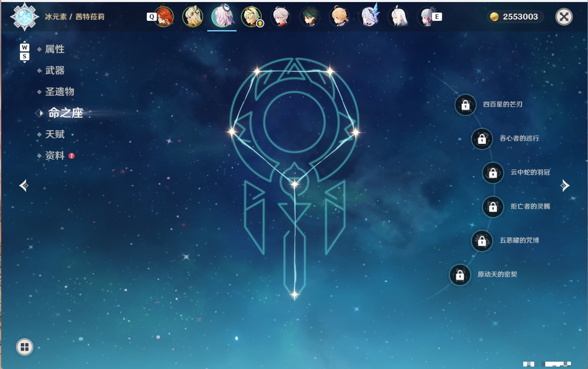
Task: Click the bottom star of the constellation
Action: pos(294,294)
